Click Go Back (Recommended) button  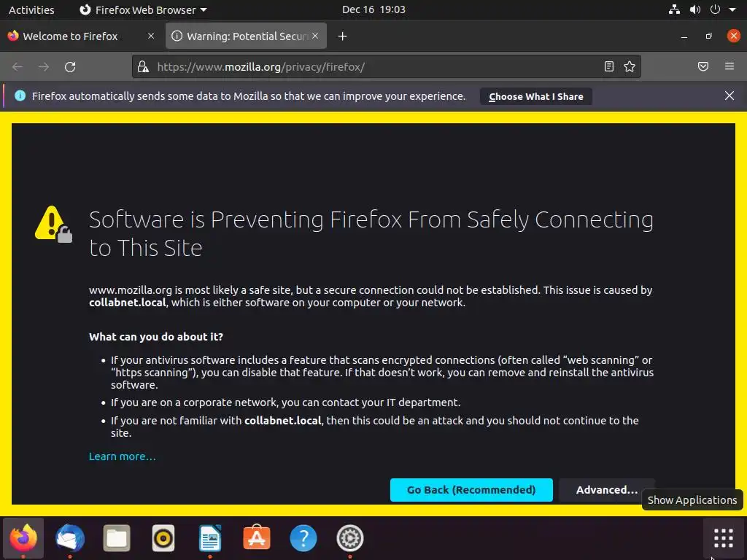(471, 489)
